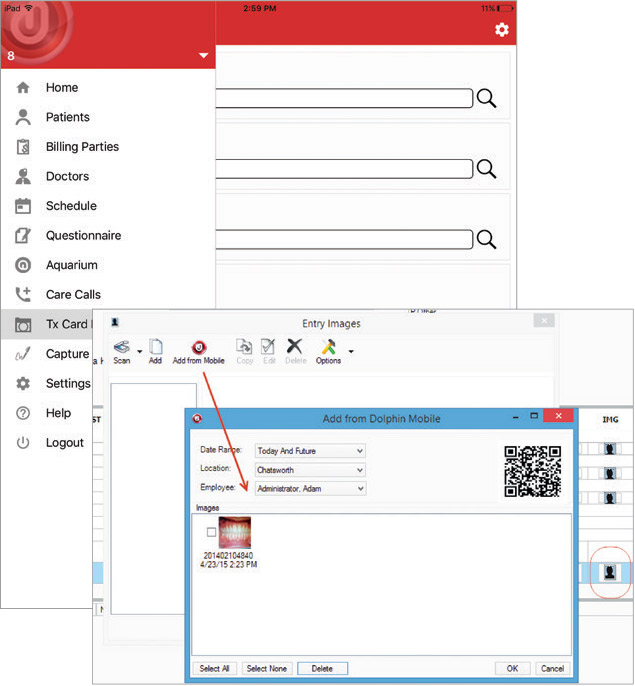Focus the second search input field

point(344,168)
